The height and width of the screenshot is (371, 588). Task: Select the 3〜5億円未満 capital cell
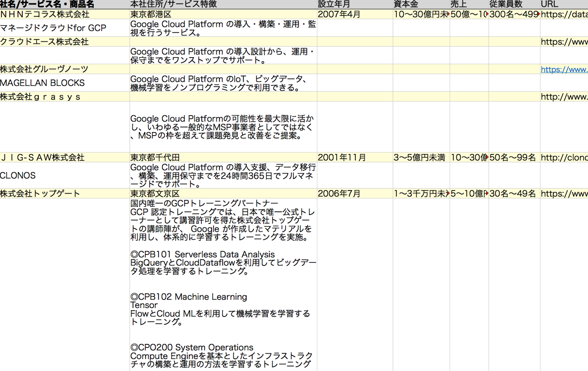coord(421,157)
